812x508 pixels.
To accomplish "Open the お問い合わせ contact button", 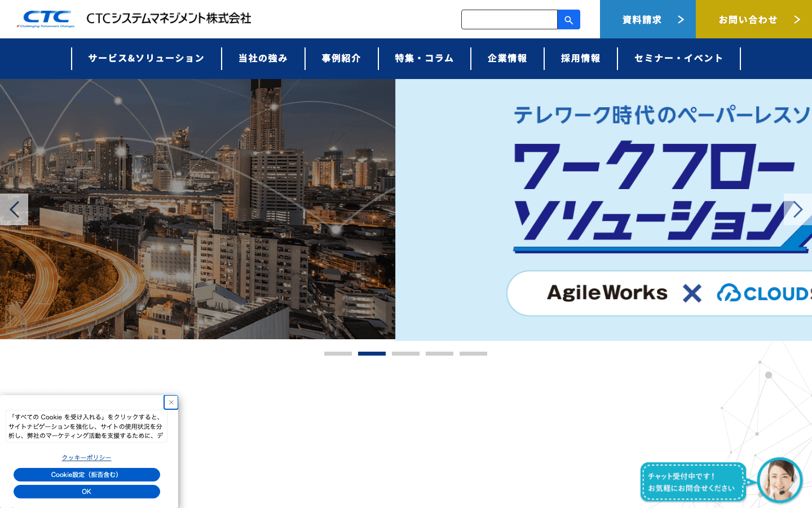I will click(754, 19).
